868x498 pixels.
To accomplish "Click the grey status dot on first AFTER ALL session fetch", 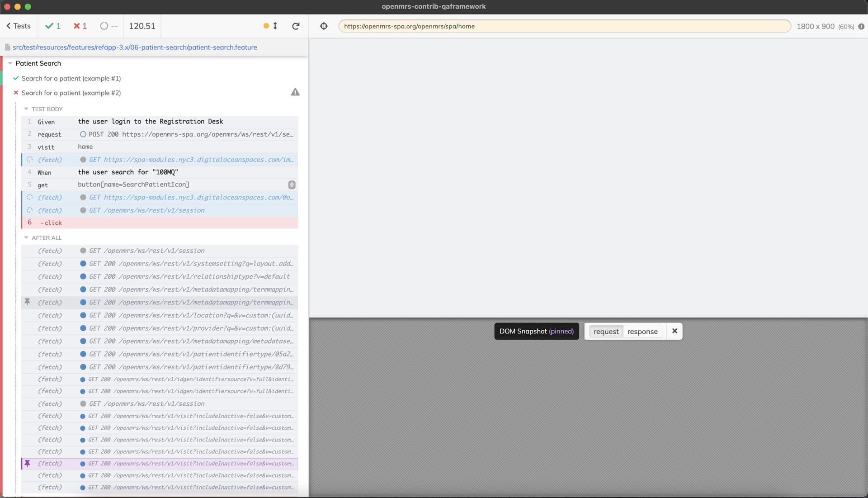I will tap(83, 251).
